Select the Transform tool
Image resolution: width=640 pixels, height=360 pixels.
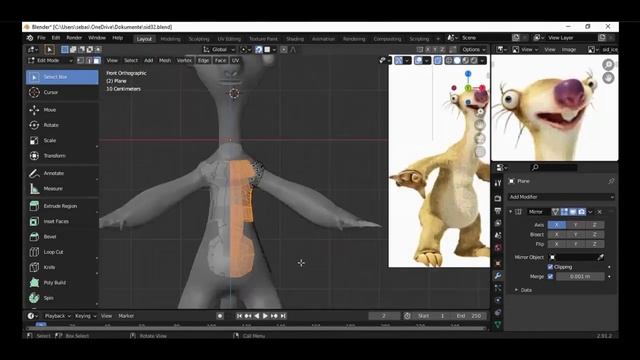point(62,156)
